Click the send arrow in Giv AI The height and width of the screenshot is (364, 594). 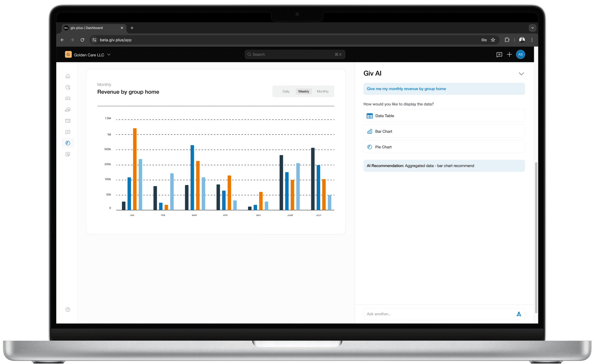(518, 314)
